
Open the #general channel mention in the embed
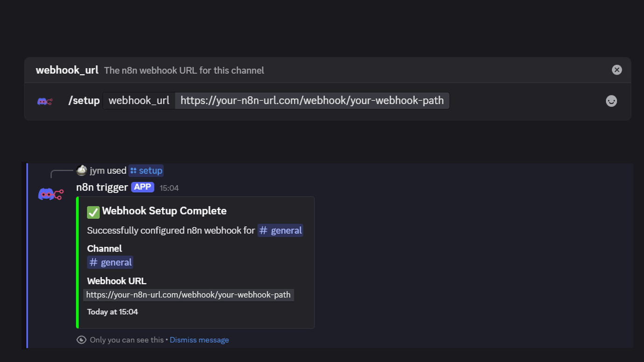[x=280, y=230]
